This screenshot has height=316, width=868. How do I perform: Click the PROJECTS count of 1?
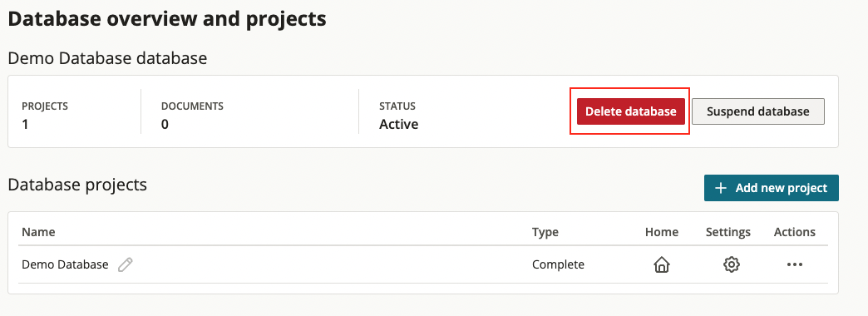(x=25, y=124)
